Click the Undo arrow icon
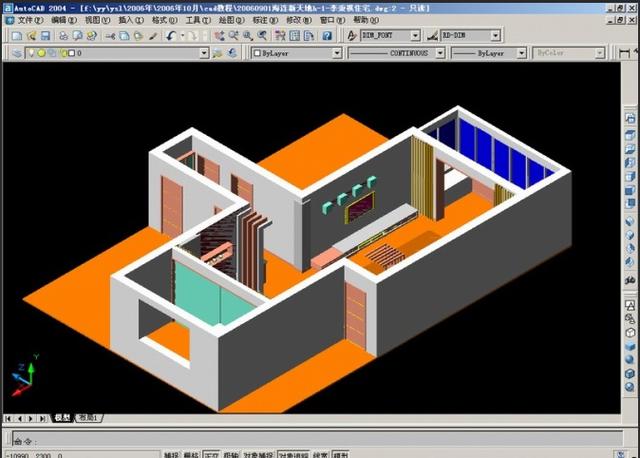Viewport: 640px width, 458px height. click(x=171, y=36)
